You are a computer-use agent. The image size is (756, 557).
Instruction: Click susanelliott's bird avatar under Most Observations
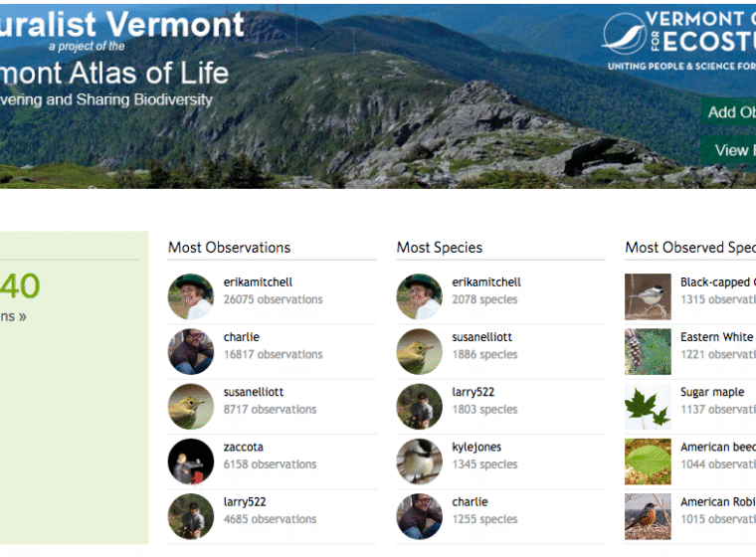(x=191, y=406)
